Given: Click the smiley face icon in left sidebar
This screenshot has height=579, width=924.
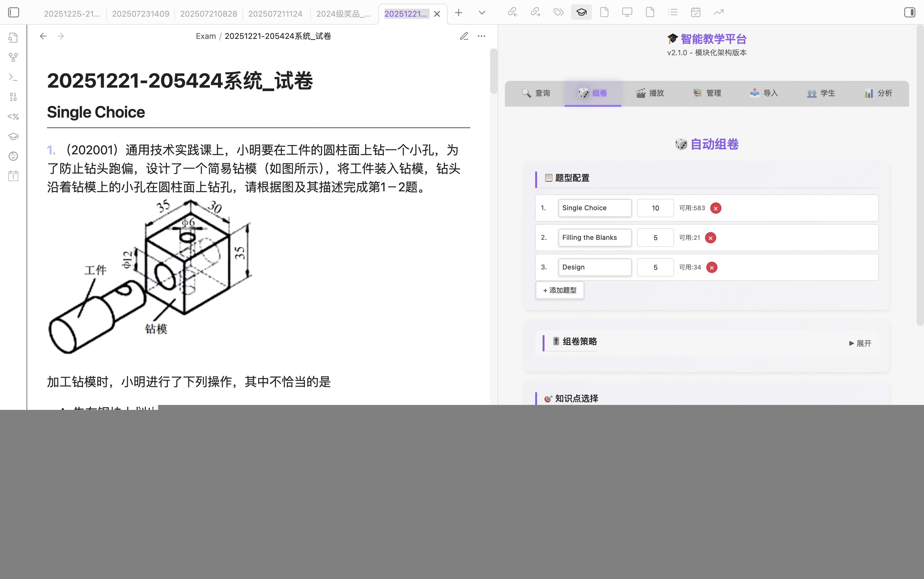Looking at the screenshot, I should tap(13, 156).
